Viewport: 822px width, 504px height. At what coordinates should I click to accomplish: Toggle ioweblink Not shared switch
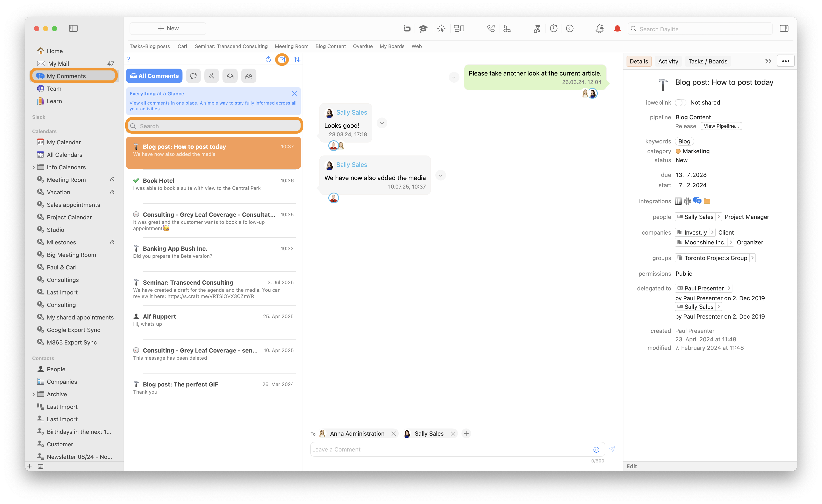click(680, 102)
